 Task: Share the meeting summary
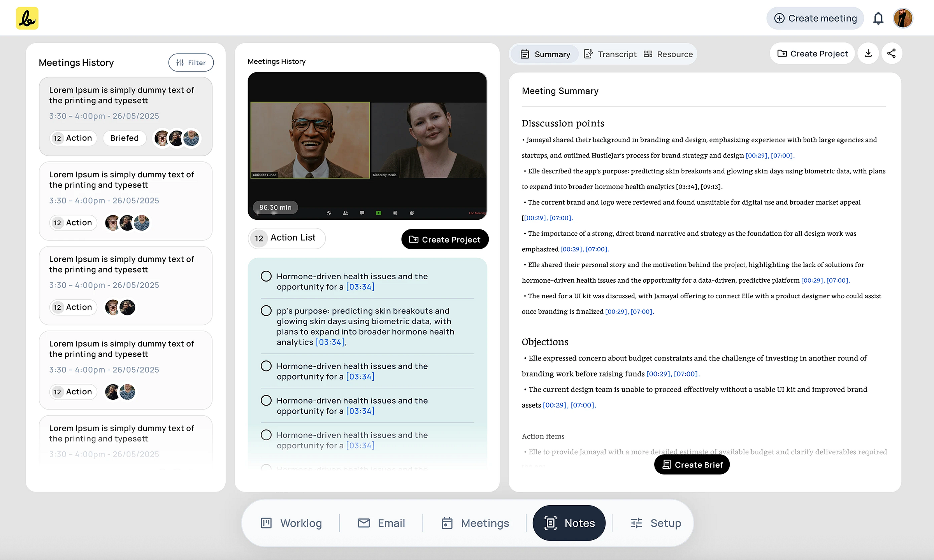(x=892, y=53)
